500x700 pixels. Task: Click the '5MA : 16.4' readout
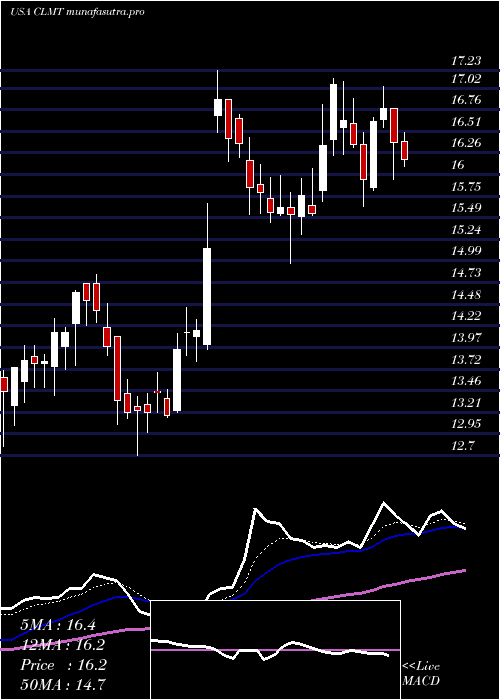58,625
